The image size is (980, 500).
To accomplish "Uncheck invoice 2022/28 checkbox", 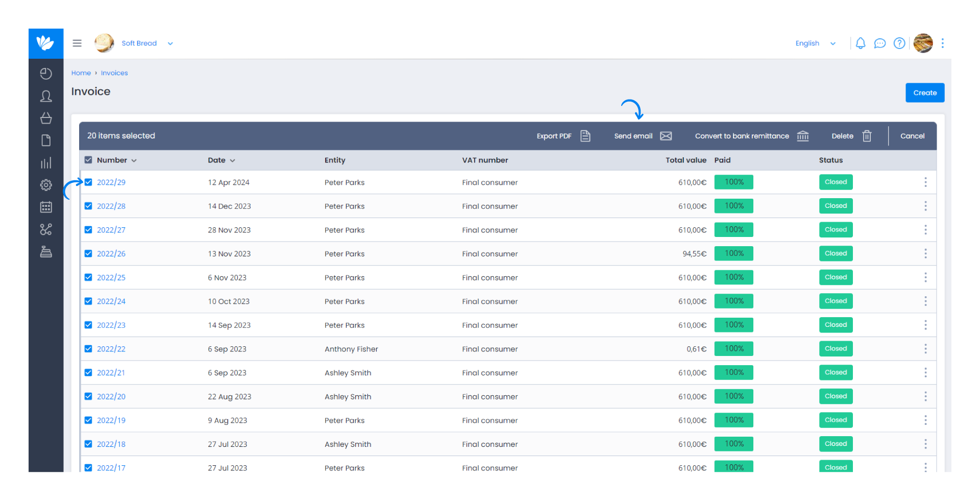I will point(88,206).
